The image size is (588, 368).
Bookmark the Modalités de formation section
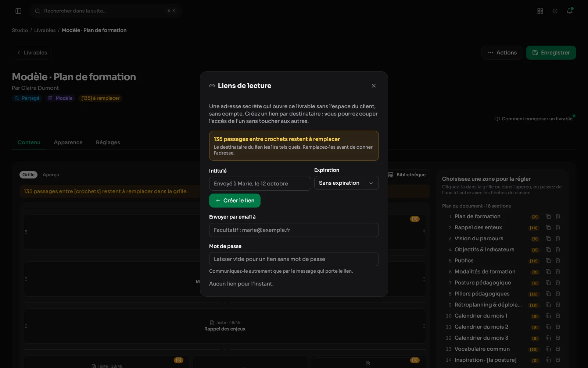click(558, 272)
